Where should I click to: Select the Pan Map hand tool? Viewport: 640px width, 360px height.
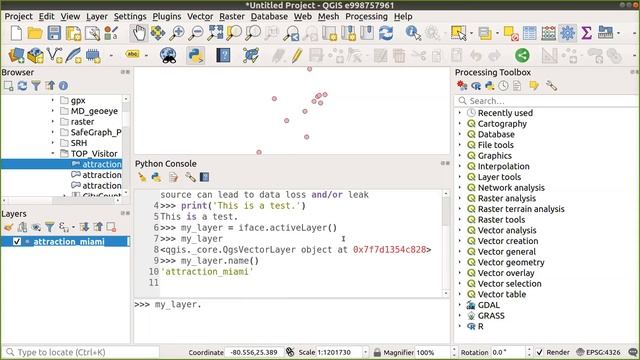tap(139, 33)
